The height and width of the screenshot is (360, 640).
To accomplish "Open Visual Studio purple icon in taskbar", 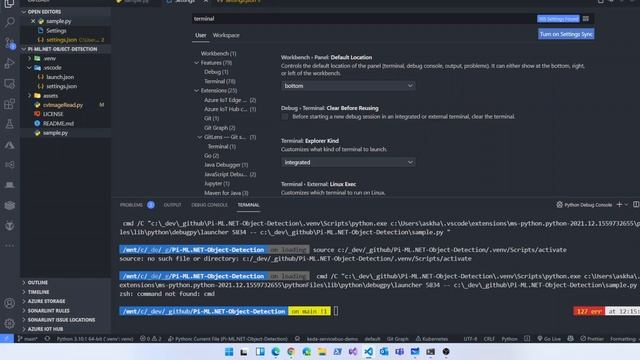I will (x=353, y=352).
